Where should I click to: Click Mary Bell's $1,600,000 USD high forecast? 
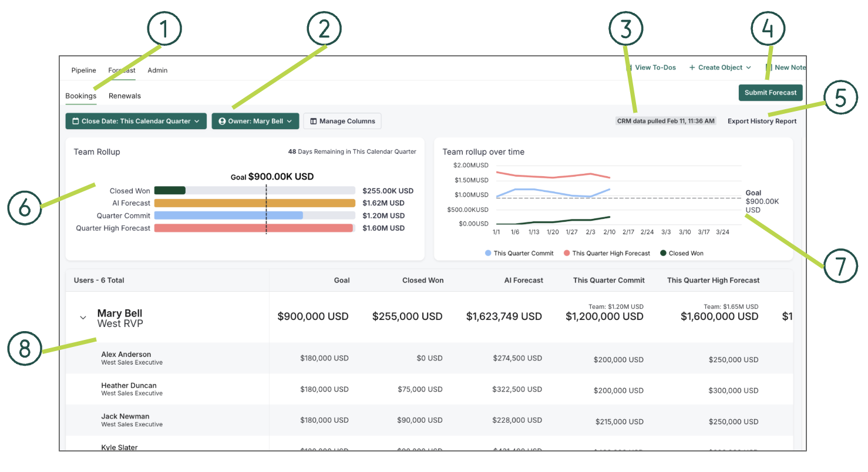pyautogui.click(x=720, y=316)
